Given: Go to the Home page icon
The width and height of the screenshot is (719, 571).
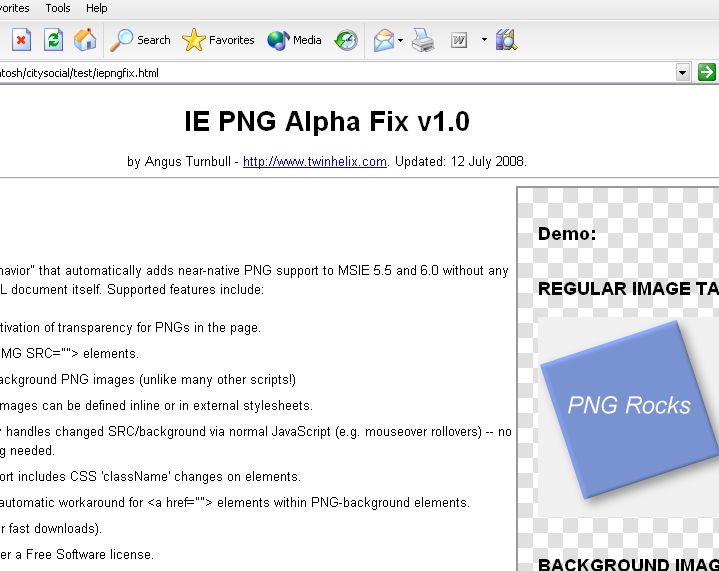Looking at the screenshot, I should tap(85, 40).
